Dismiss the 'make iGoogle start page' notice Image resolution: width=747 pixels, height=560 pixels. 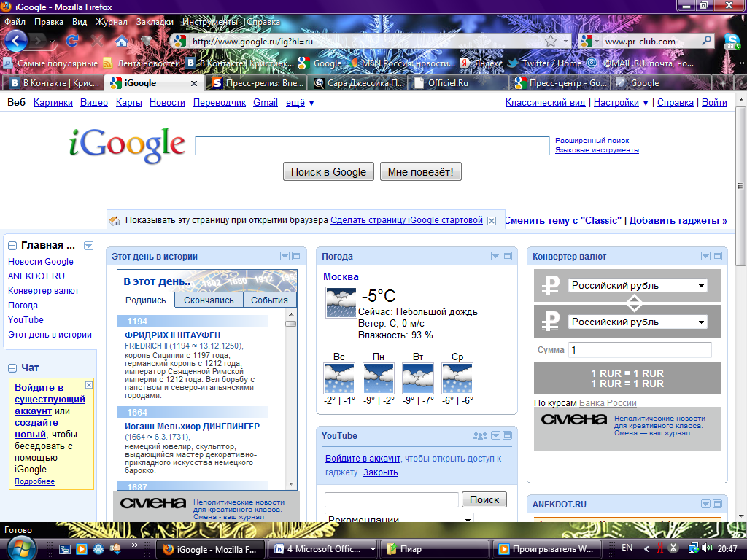(492, 221)
